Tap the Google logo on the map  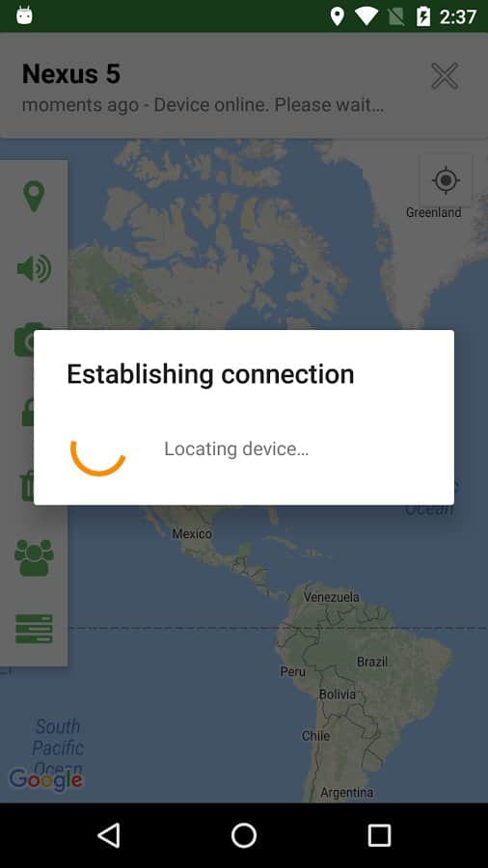[46, 780]
